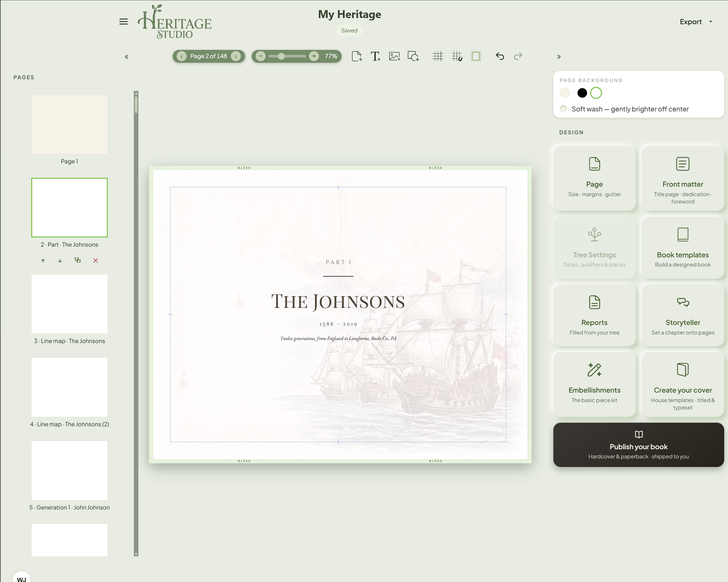The height and width of the screenshot is (582, 728).
Task: Insert an image with the picture icon
Action: 394,56
